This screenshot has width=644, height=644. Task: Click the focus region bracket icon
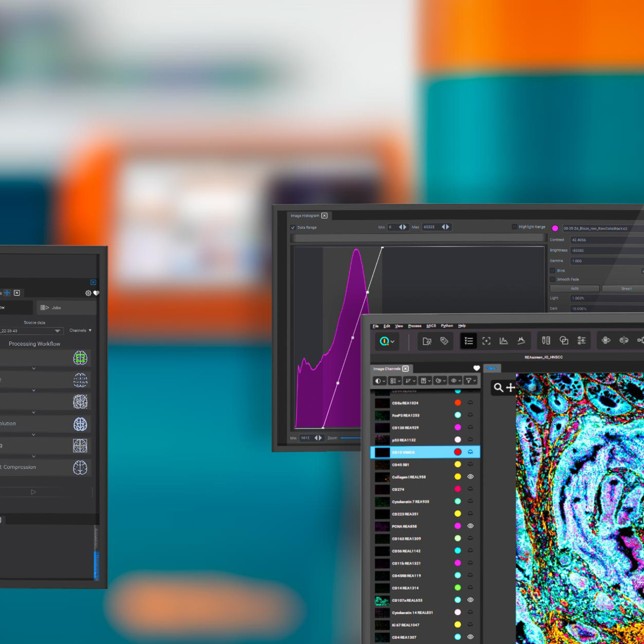point(486,341)
